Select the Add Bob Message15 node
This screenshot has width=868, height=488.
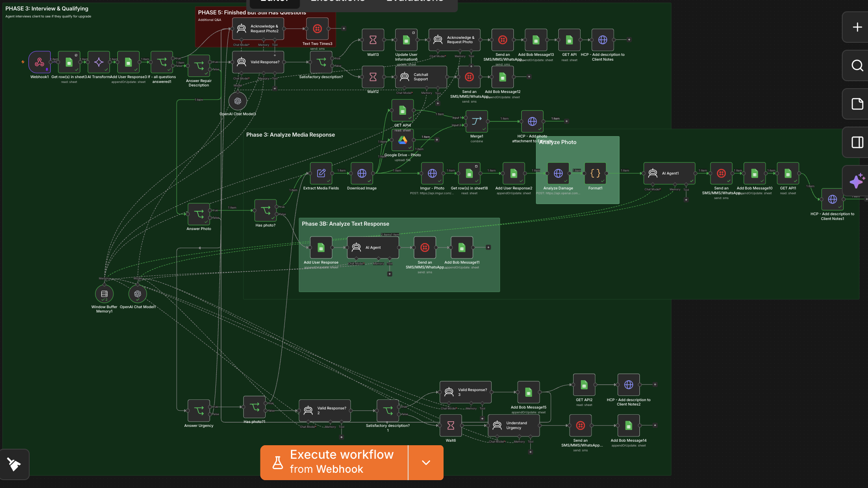coord(529,392)
